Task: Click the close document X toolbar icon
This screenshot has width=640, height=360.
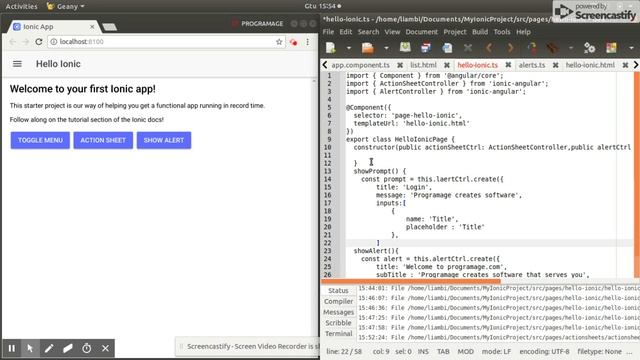Action: [x=468, y=48]
